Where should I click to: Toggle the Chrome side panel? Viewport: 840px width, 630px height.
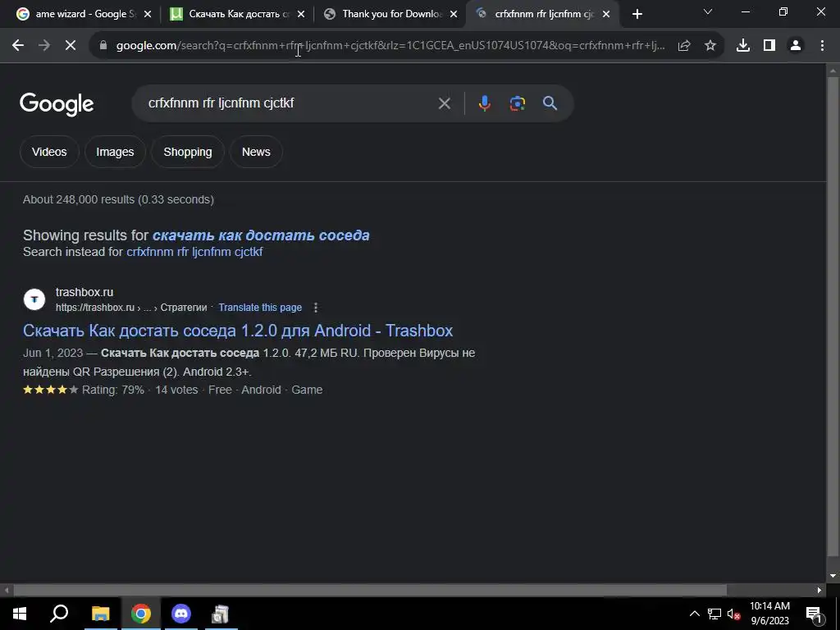tap(769, 46)
